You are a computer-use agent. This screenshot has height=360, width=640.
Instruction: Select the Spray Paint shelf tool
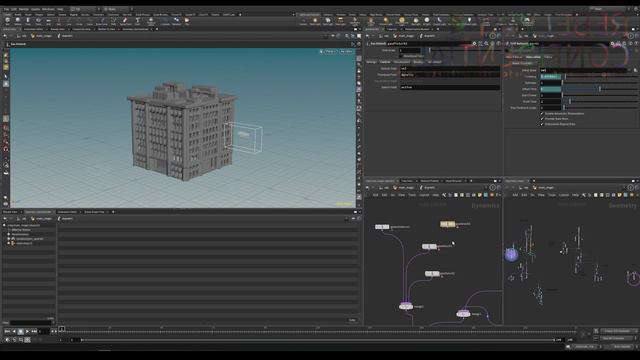click(x=124, y=21)
